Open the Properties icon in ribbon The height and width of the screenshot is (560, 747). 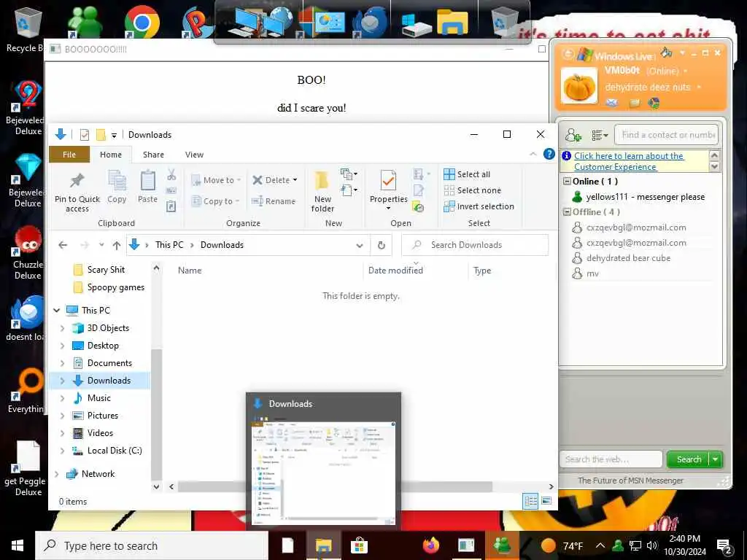[x=388, y=181]
